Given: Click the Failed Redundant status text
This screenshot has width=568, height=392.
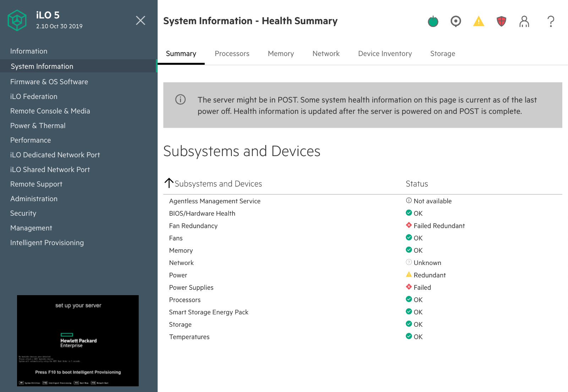Looking at the screenshot, I should pyautogui.click(x=439, y=226).
